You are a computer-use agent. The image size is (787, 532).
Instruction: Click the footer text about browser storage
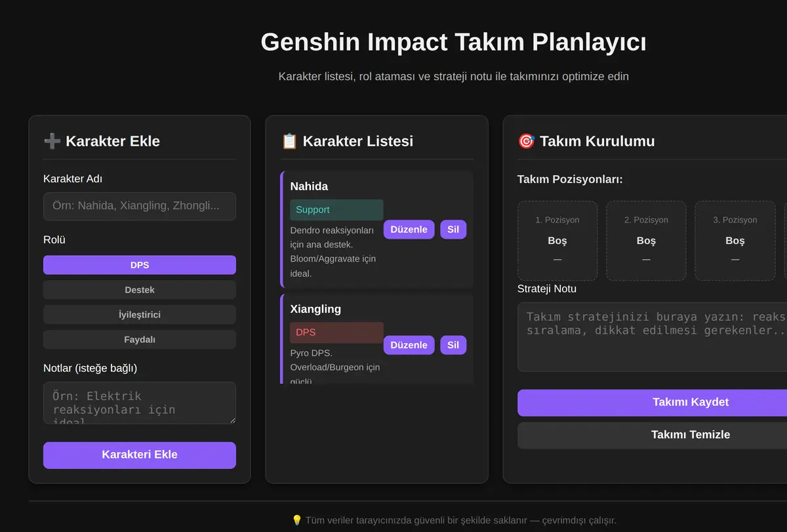point(461,520)
